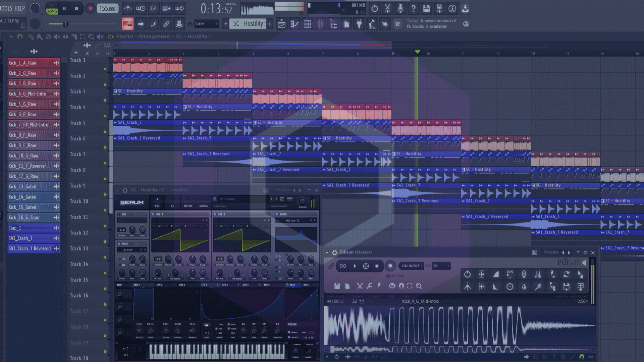The width and height of the screenshot is (644, 362).
Task: Expand the Serum plugin window options arrow
Action: click(x=117, y=190)
